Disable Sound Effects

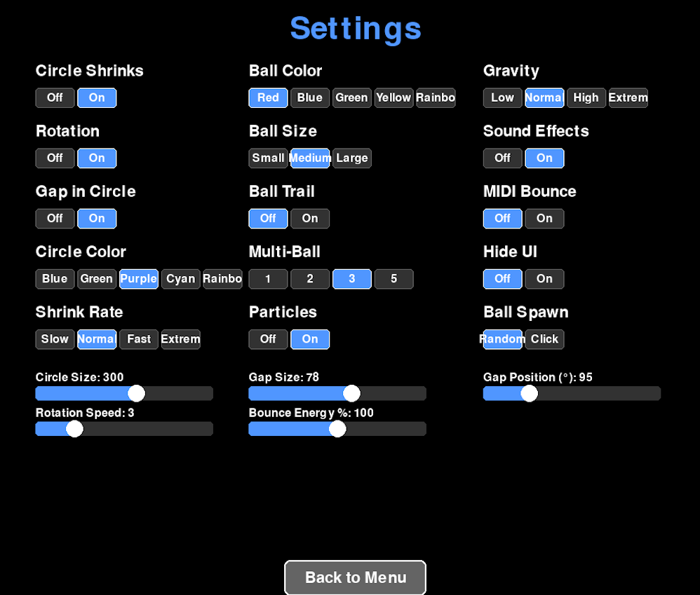coord(502,158)
